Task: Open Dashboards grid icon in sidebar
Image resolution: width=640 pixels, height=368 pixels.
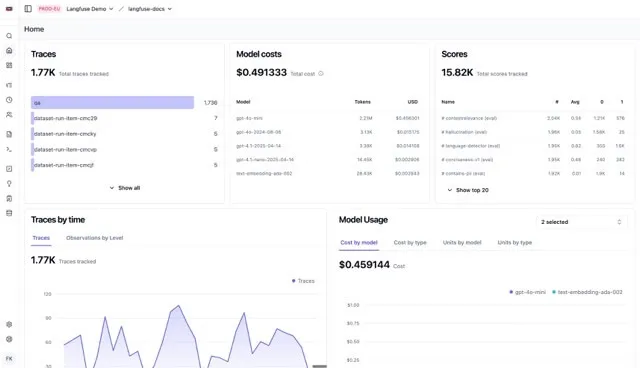Action: [x=9, y=65]
